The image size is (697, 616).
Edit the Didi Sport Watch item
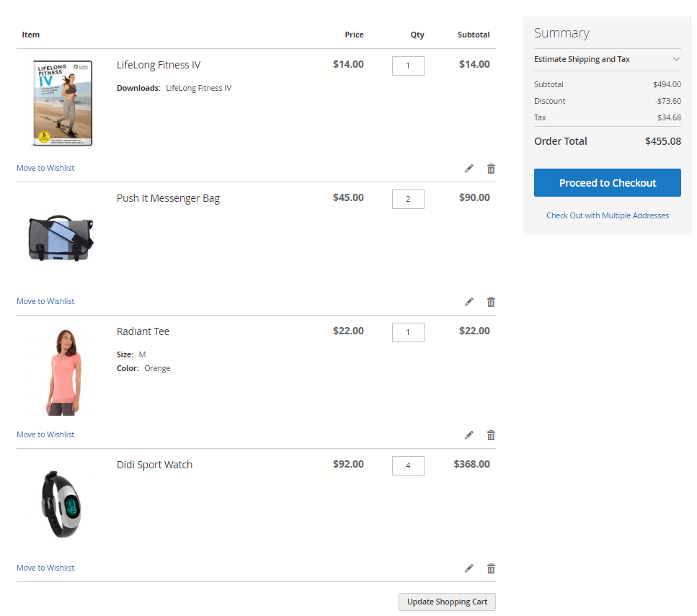[x=469, y=568]
